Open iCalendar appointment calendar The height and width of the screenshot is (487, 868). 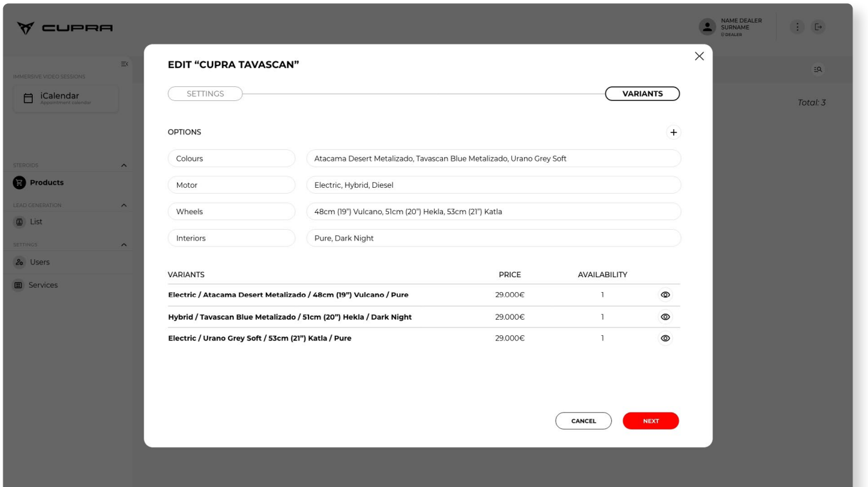[66, 98]
